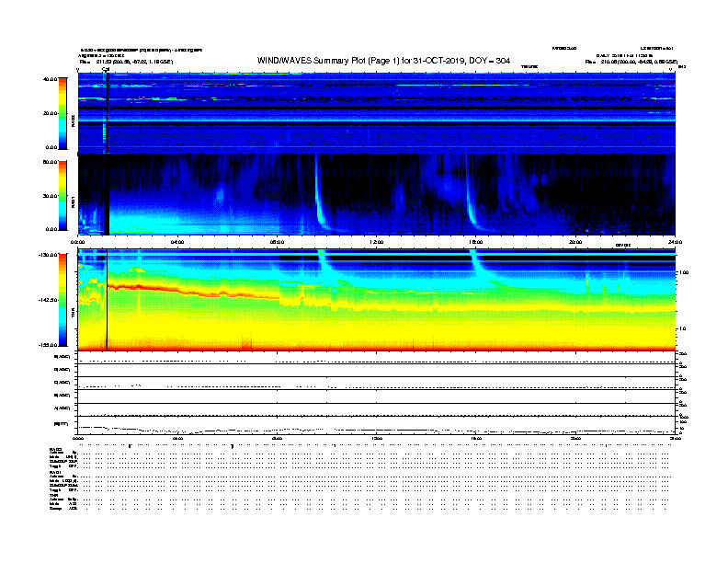Click the Cal marker above RAD2 panel
728x563 pixels.
[x=106, y=69]
